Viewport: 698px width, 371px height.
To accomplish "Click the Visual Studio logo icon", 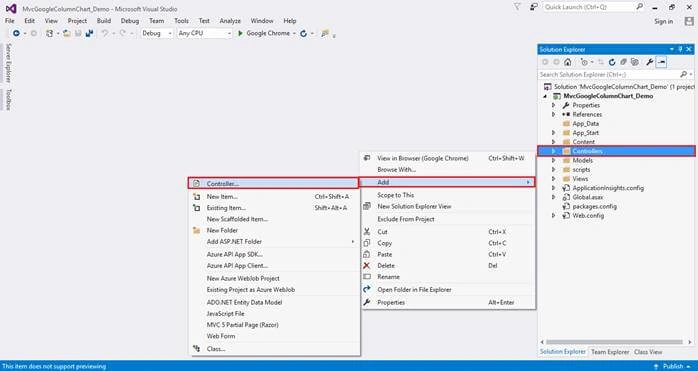I will (11, 8).
